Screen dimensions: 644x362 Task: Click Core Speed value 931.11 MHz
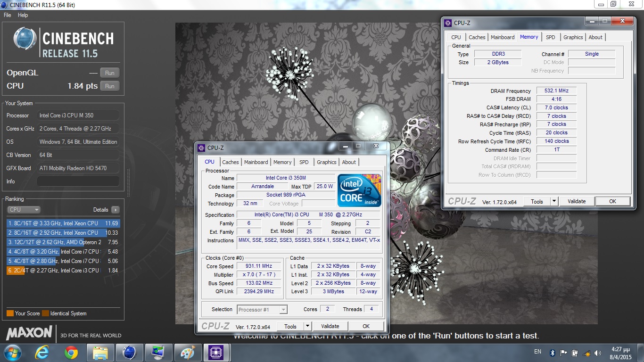pyautogui.click(x=258, y=266)
